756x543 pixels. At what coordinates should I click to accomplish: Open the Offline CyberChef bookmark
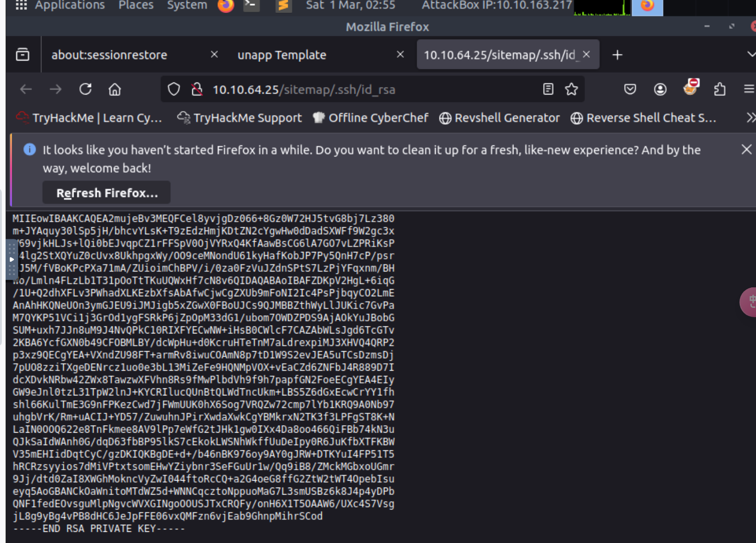tap(371, 118)
